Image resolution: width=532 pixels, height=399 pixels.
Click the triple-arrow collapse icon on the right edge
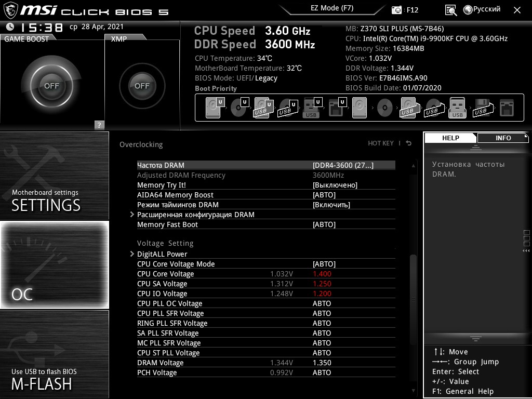tap(526, 251)
